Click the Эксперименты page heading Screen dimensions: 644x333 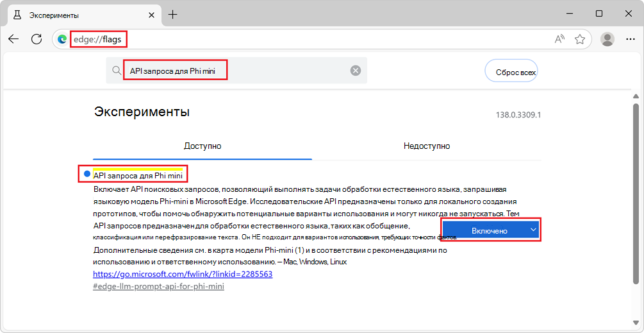[142, 112]
